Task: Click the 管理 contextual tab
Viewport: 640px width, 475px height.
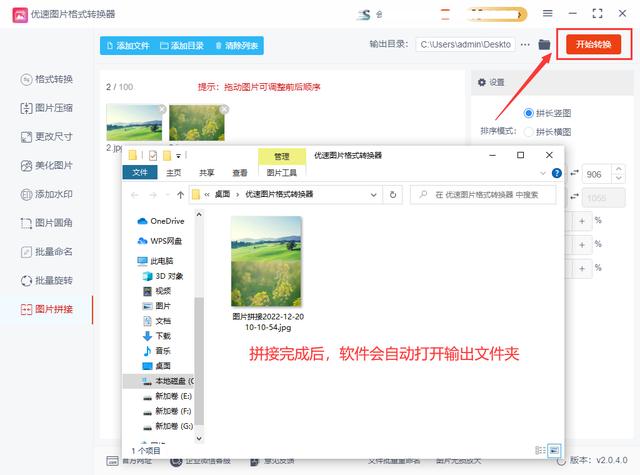Action: coord(282,156)
